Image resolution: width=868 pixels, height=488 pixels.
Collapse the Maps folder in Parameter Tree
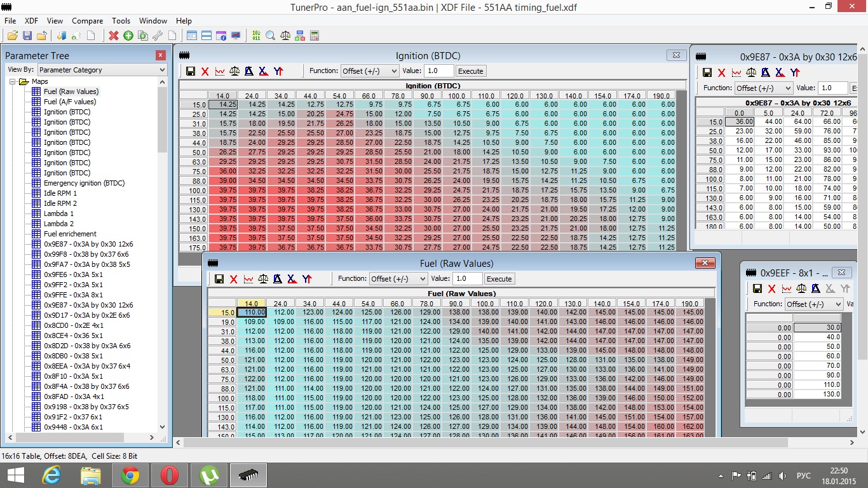[12, 81]
